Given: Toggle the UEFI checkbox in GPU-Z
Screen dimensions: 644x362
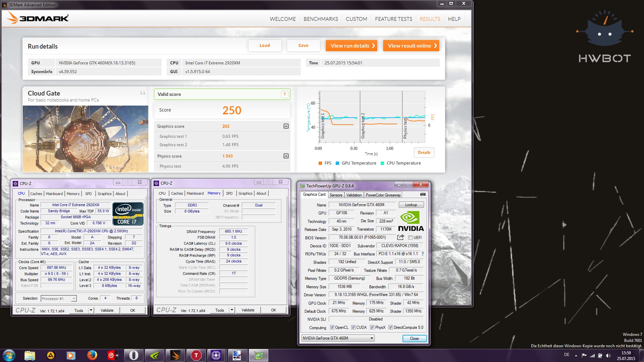Looking at the screenshot, I should 410,238.
